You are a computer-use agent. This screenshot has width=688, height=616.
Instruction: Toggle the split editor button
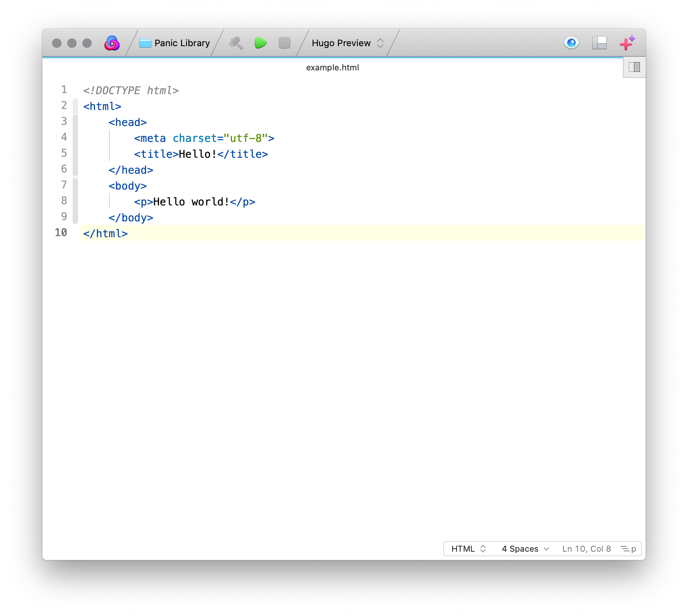(x=634, y=67)
